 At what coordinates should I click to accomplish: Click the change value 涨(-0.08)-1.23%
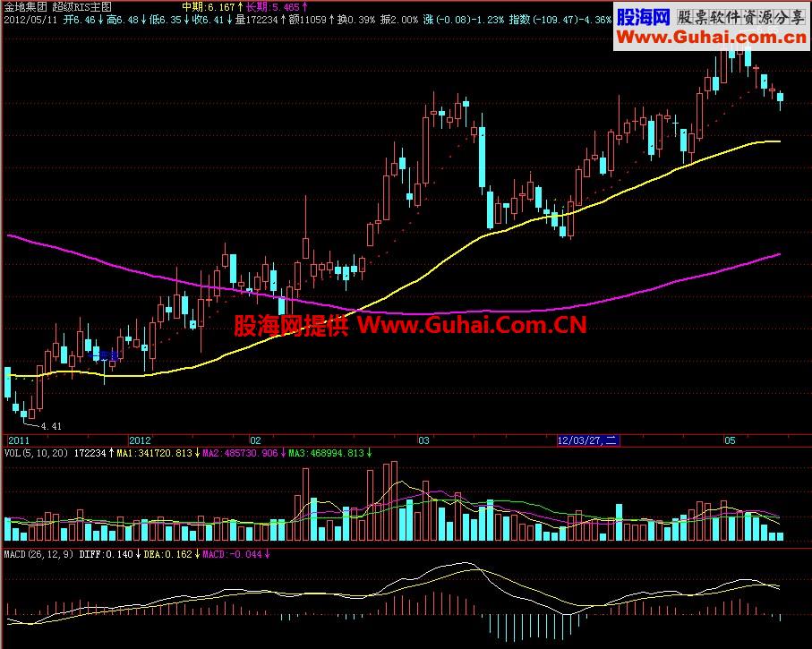pos(464,21)
